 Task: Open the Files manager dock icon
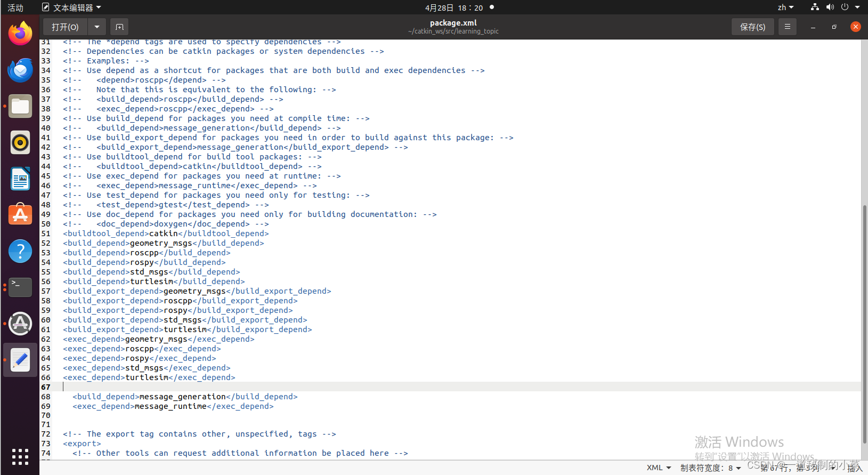(20, 106)
